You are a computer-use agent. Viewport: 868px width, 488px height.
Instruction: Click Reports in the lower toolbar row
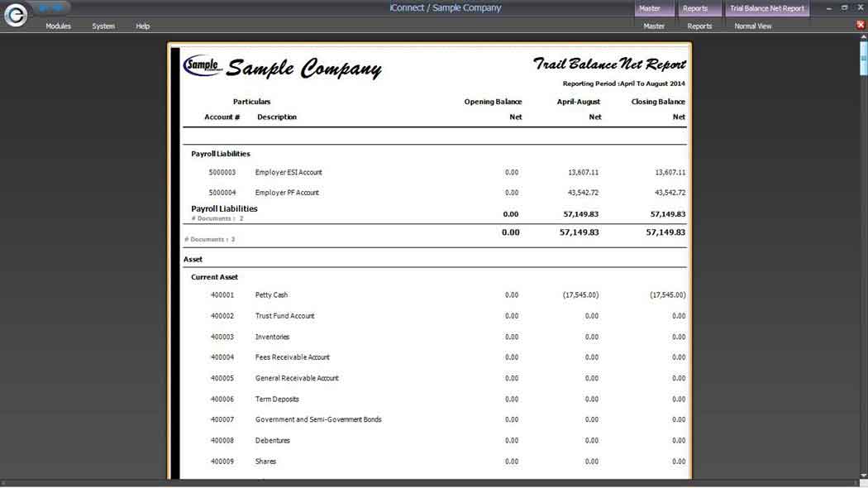[699, 26]
